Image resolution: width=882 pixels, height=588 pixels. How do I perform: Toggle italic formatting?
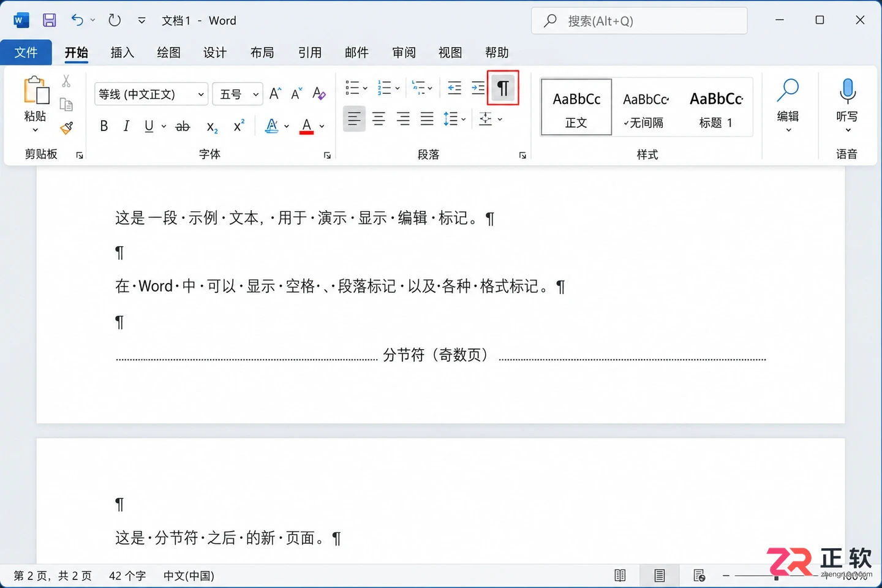click(x=126, y=126)
